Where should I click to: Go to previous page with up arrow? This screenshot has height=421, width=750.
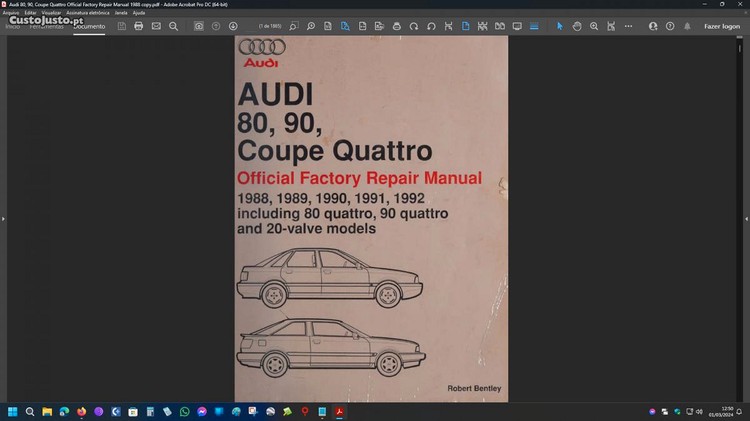(216, 26)
